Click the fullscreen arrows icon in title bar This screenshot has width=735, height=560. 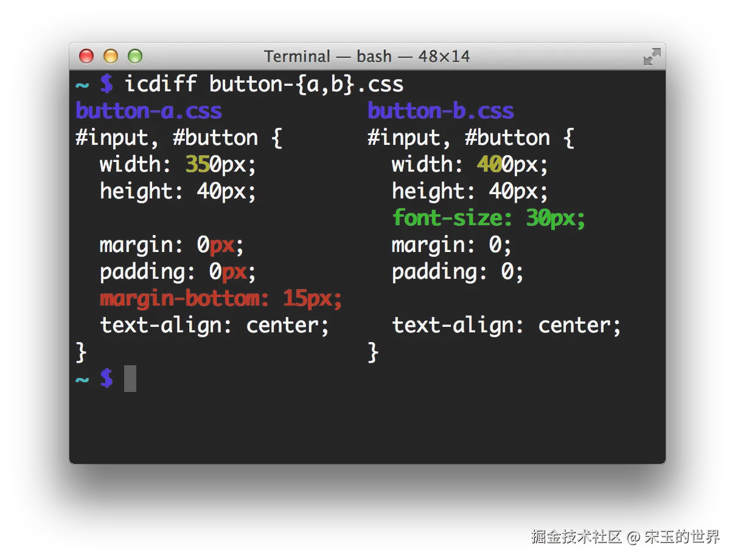tap(652, 57)
